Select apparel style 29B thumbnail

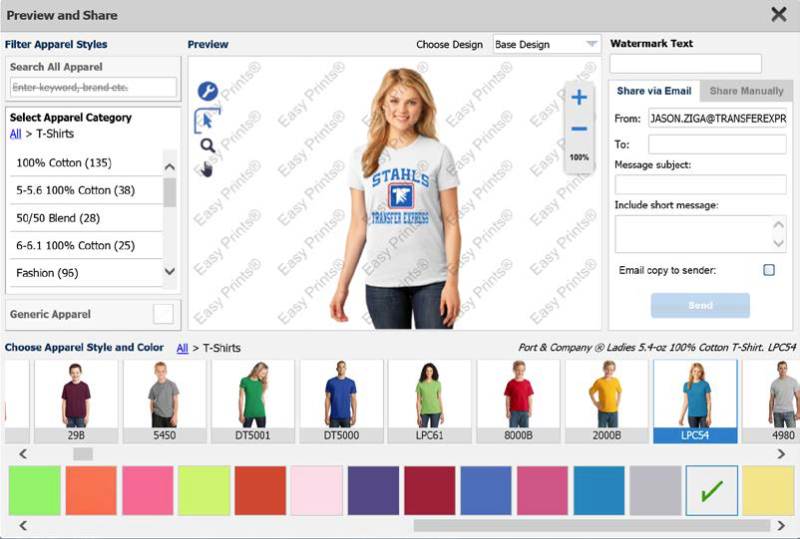76,401
